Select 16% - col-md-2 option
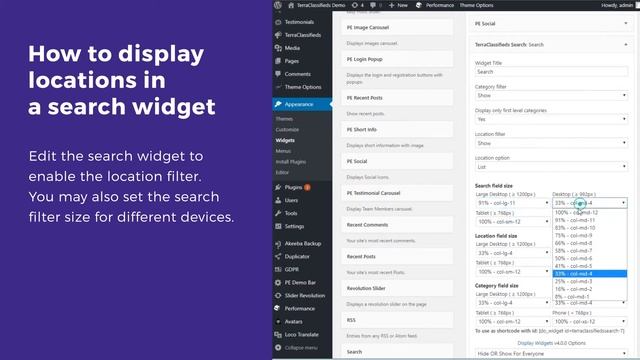 [590, 289]
